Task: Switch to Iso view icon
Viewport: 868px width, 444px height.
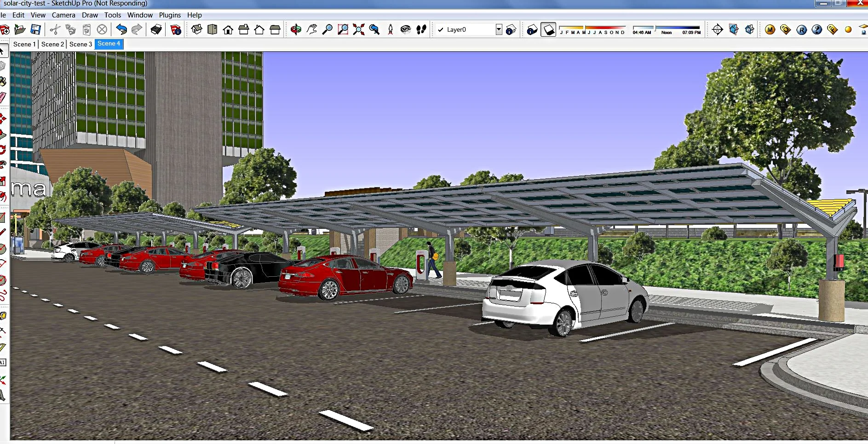Action: (197, 30)
